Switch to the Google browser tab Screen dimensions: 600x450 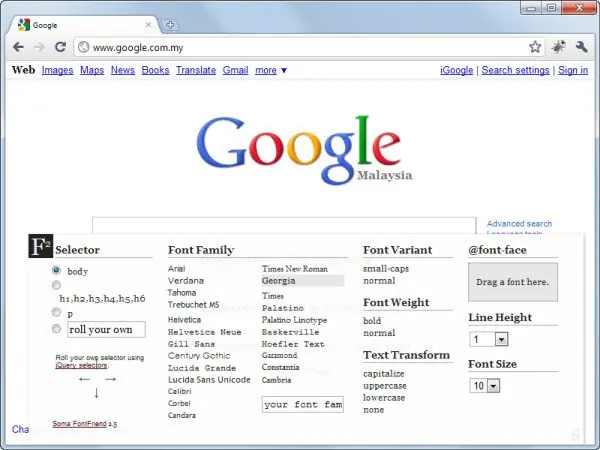[84, 25]
